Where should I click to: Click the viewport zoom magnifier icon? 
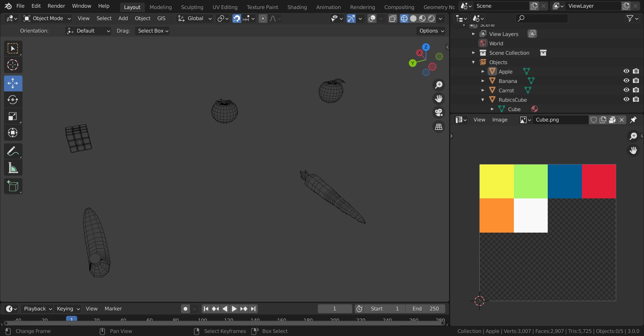(439, 85)
